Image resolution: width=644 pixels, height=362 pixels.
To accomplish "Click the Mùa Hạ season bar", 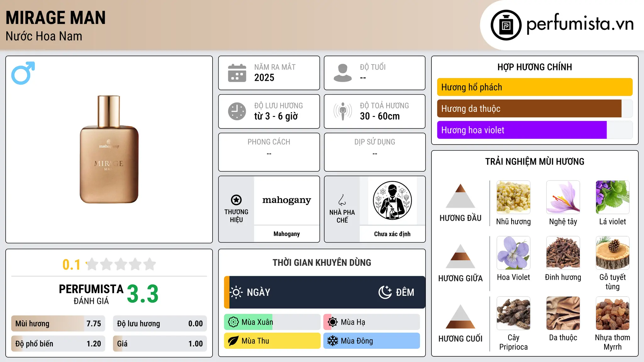I will point(372,322).
